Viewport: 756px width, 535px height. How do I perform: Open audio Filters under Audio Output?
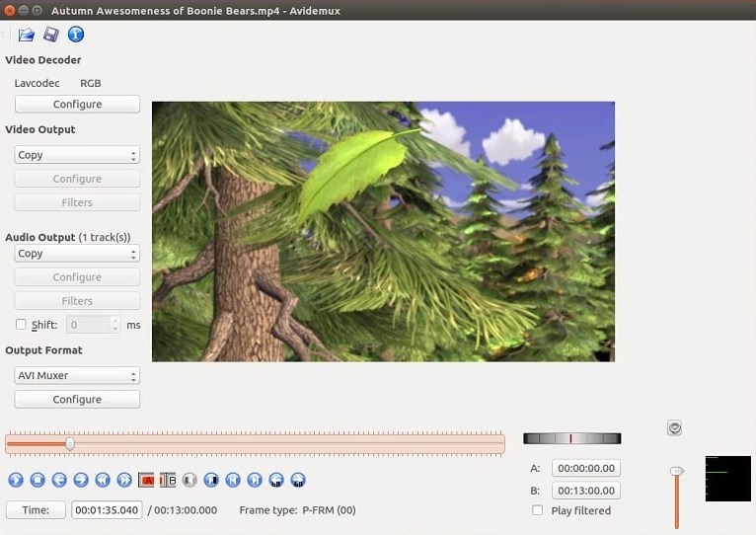[x=77, y=301]
